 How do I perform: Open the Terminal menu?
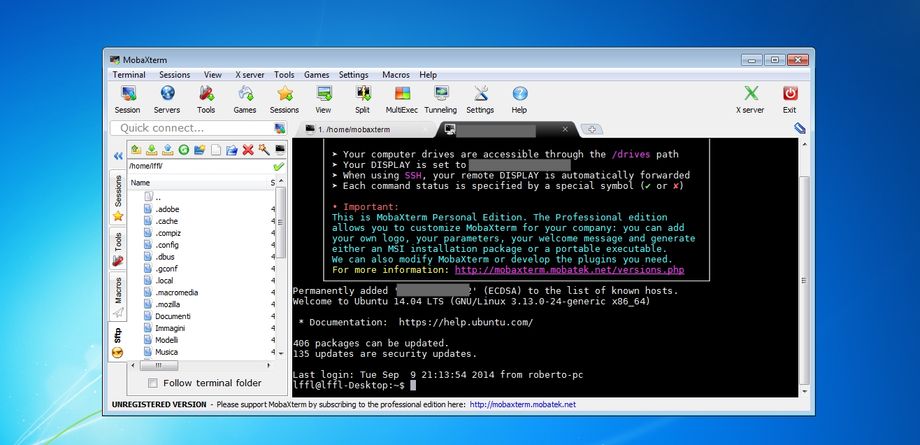click(129, 75)
